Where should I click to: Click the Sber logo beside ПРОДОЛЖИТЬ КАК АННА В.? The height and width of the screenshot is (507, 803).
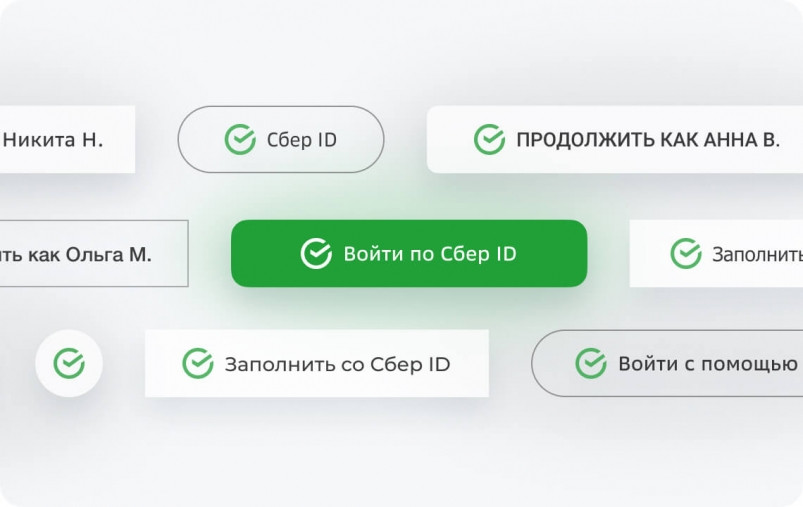(x=489, y=140)
